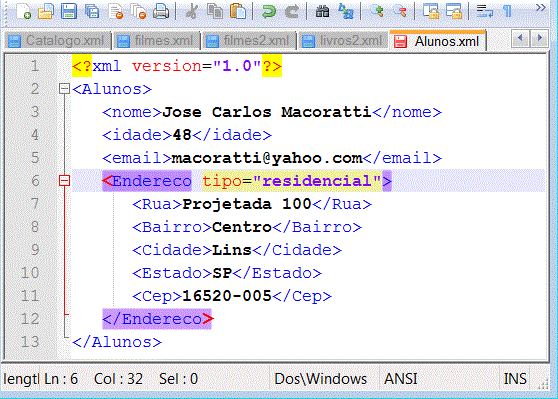The width and height of the screenshot is (558, 399).
Task: Click the Cidade value Lins
Action: (232, 250)
